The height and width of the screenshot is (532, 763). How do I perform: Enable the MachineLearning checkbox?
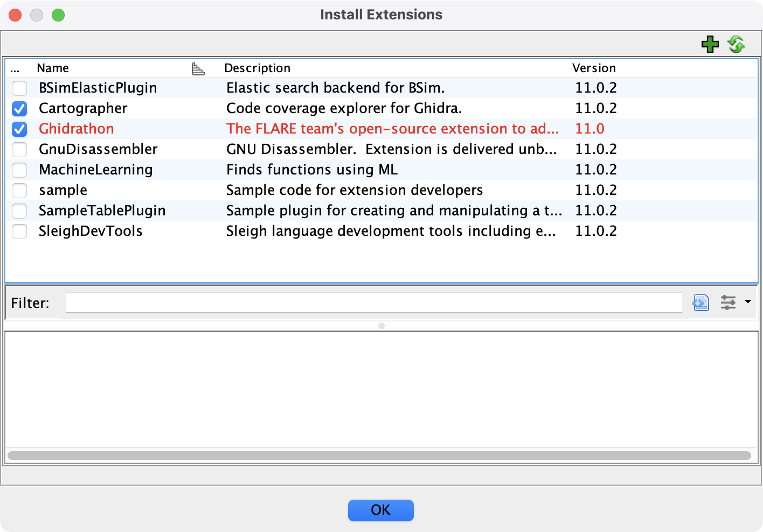point(19,170)
